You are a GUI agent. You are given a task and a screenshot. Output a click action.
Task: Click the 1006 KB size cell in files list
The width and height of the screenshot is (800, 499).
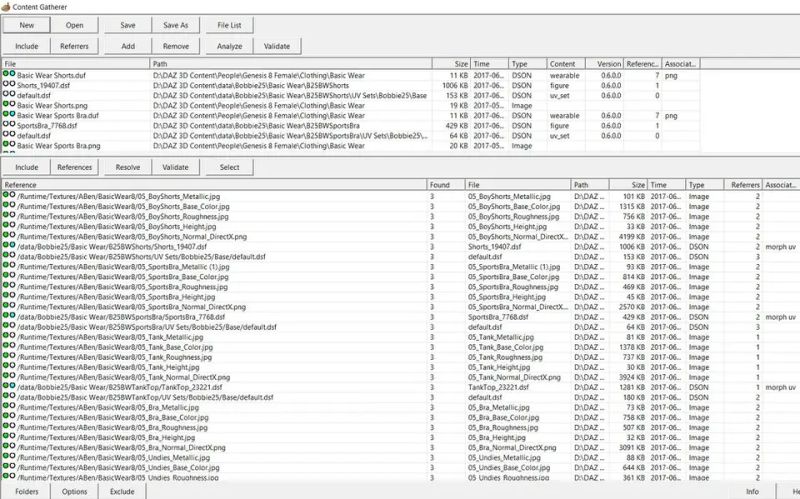coord(455,85)
